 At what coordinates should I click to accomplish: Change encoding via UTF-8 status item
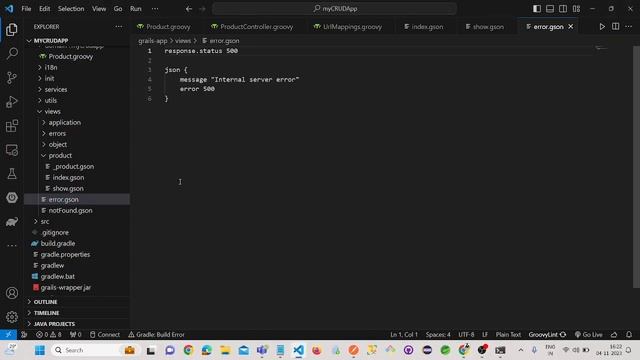[466, 335]
